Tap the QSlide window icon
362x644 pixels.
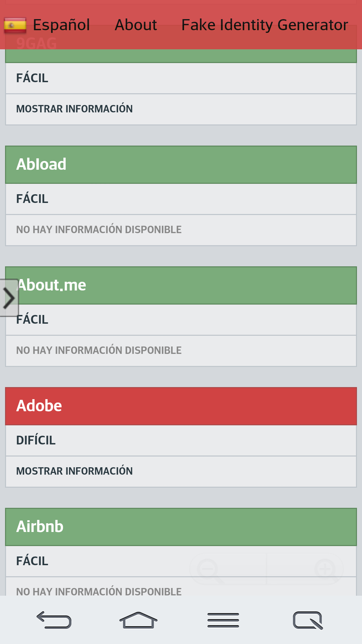click(308, 620)
